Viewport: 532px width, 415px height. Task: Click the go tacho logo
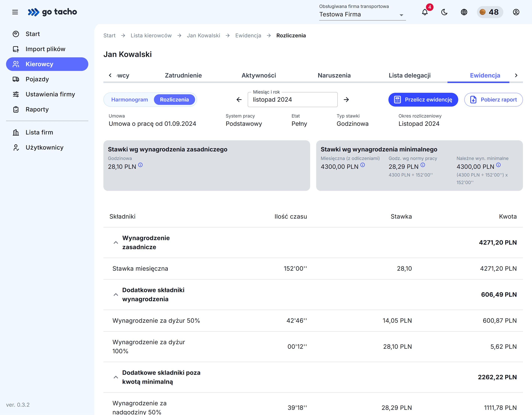tap(52, 12)
